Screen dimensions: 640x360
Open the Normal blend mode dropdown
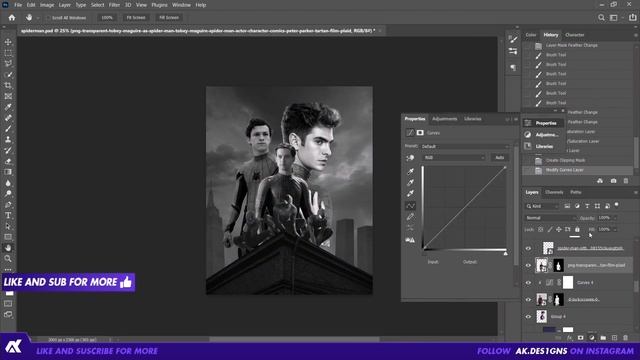[x=550, y=218]
